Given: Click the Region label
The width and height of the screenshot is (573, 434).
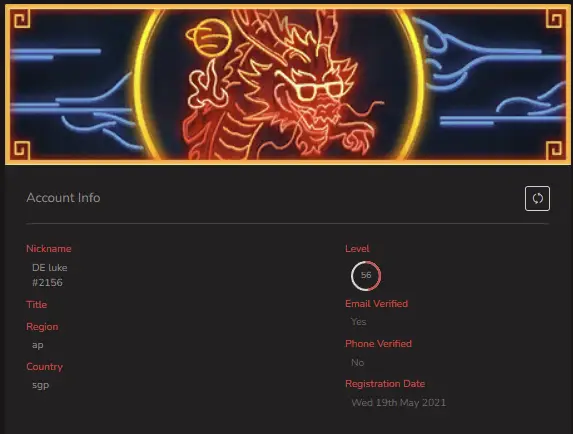Looking at the screenshot, I should click(x=42, y=327).
